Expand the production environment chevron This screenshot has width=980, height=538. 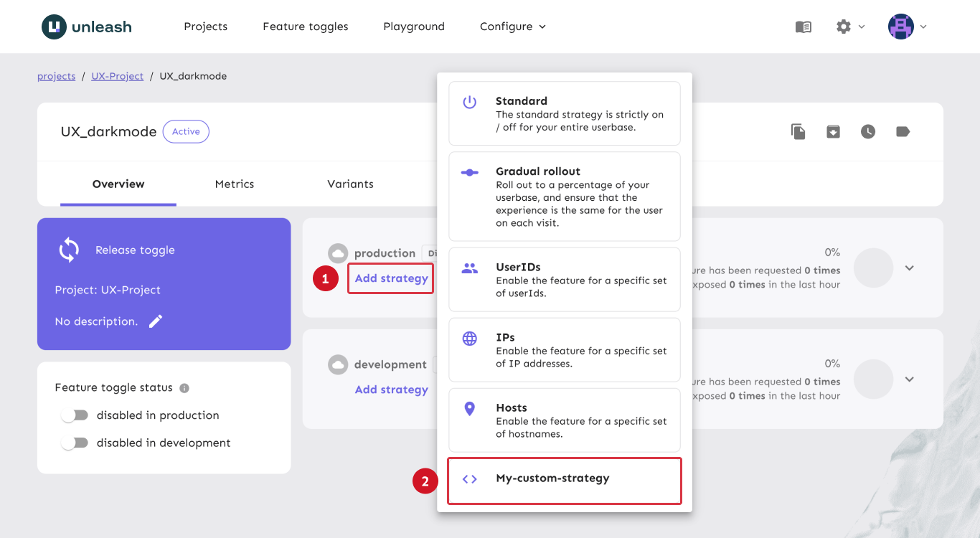click(x=910, y=268)
